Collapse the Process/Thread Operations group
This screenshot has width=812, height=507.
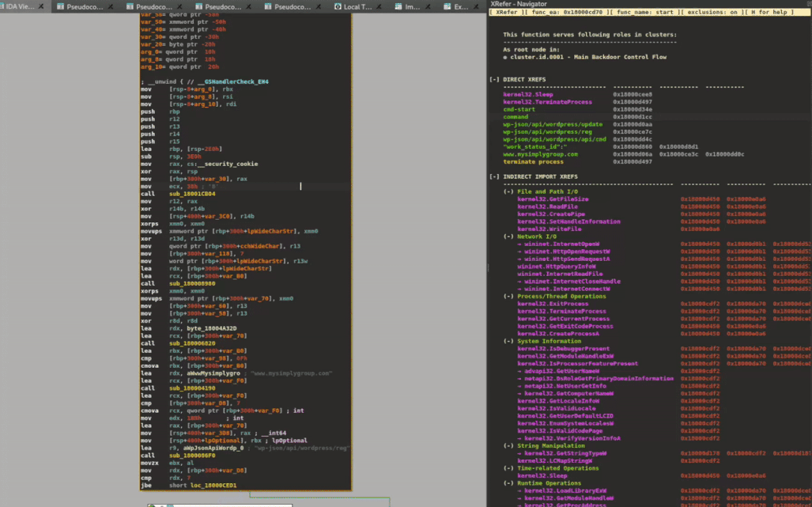click(x=508, y=297)
